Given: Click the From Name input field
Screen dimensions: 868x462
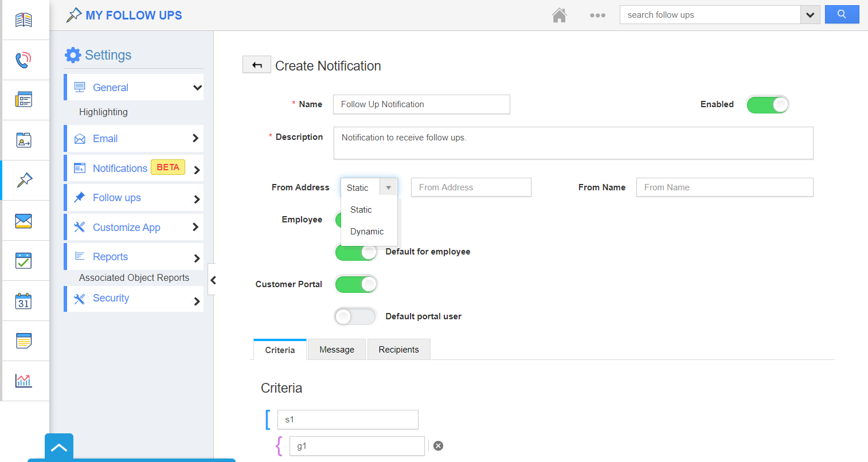Looking at the screenshot, I should point(724,187).
